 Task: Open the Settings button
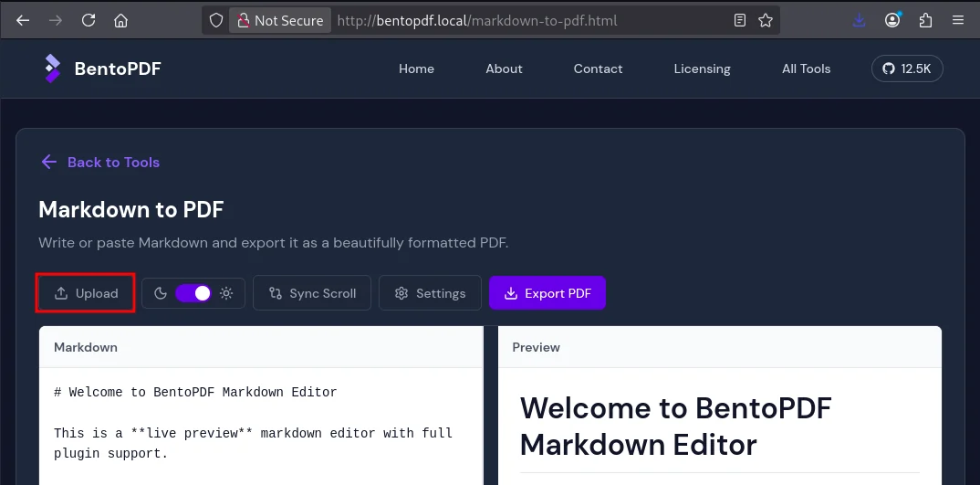[x=430, y=293]
